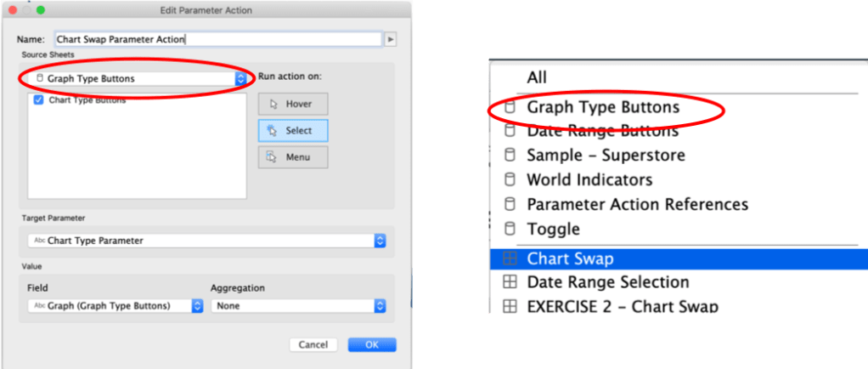Viewport: 868px width, 369px height.
Task: Click the arrow button beside Name field
Action: point(391,39)
